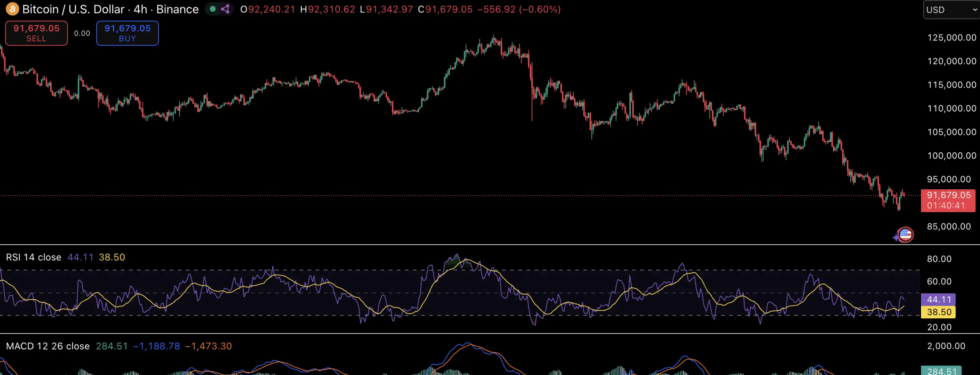Open the Bitcoin / U.S. Dollar symbol title

(111, 9)
